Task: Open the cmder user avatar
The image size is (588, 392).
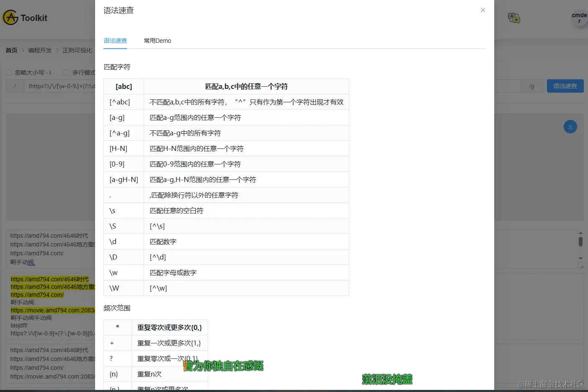Action: tap(579, 18)
